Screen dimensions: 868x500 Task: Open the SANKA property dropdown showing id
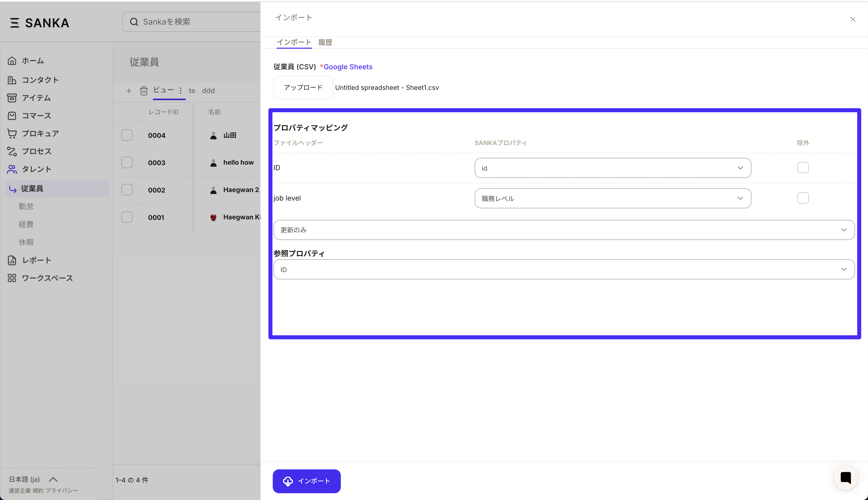pos(612,168)
